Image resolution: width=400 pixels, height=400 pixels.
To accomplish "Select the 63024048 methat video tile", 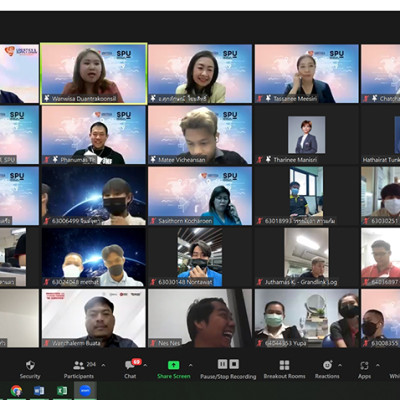I will pos(94,257).
